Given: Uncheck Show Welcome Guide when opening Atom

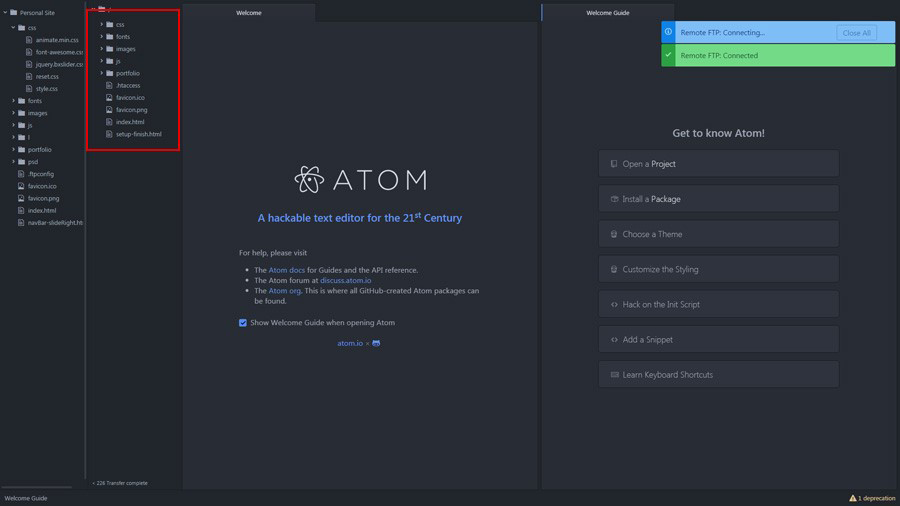Looking at the screenshot, I should (x=243, y=323).
